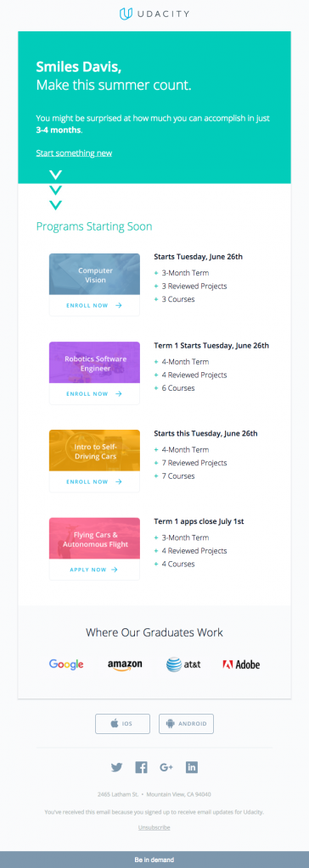Click the Amazon logo under graduates
The image size is (309, 868).
(125, 665)
